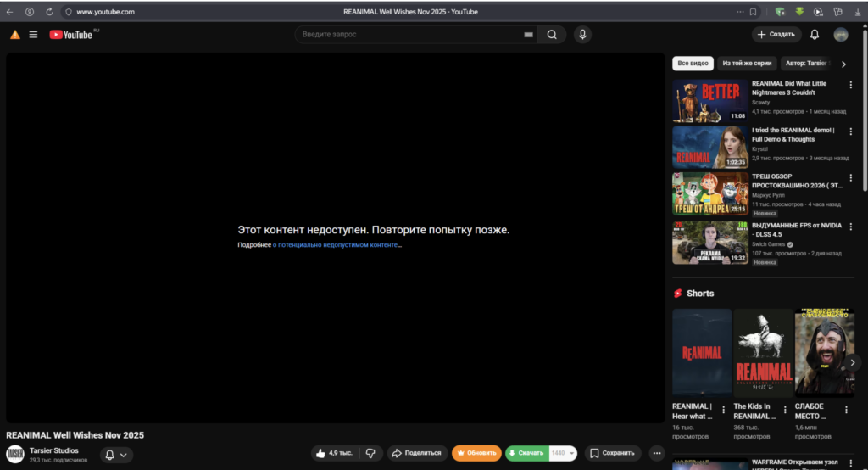Open the ТРЕШ ОТ АНДРЕА thumbnail

coord(710,193)
